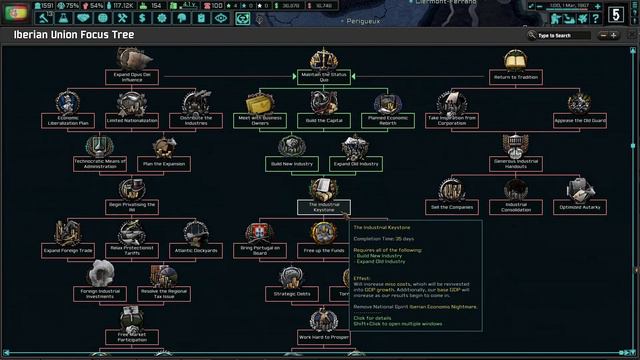Viewport: 640px width, 360px height.
Task: Select the Return to Tradition focus
Action: pyautogui.click(x=516, y=77)
